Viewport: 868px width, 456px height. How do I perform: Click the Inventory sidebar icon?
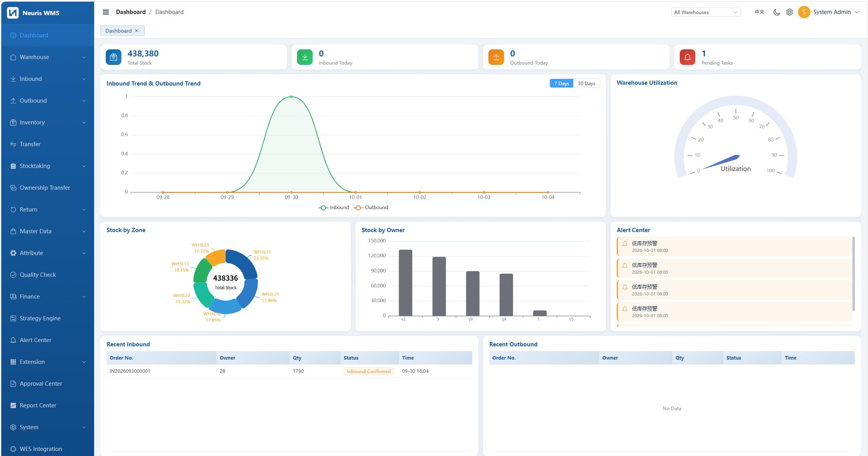[13, 122]
